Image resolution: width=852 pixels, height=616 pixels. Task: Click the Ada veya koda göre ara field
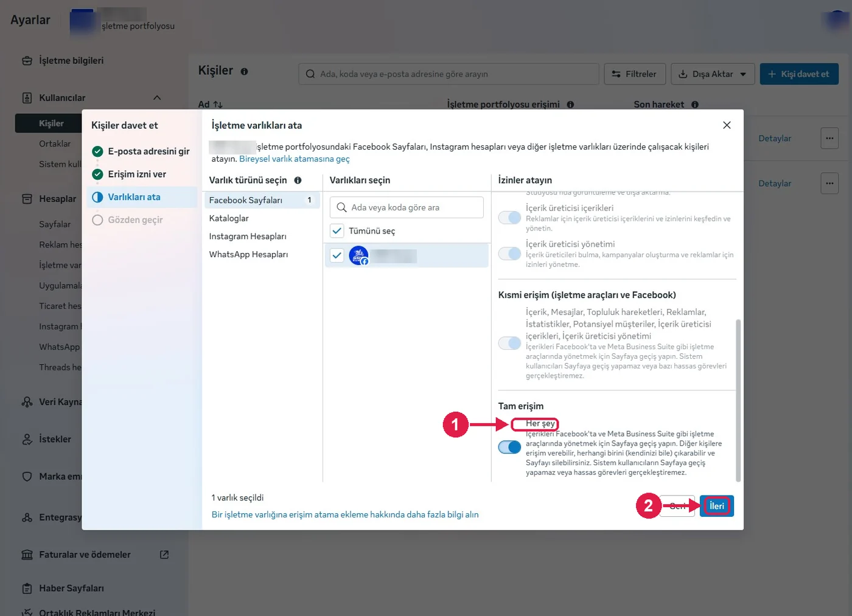(407, 207)
